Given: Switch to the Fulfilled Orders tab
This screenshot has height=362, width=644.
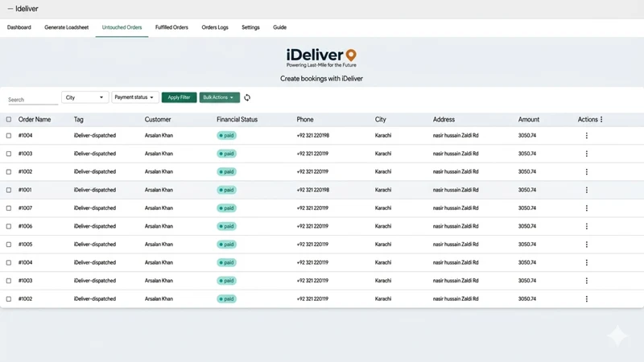Looking at the screenshot, I should click(x=171, y=27).
